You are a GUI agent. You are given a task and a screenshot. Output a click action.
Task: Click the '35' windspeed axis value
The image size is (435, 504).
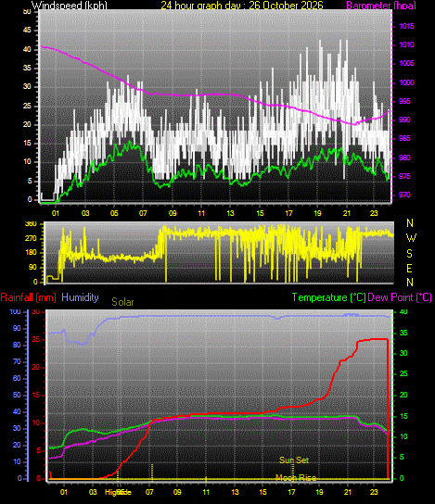(27, 69)
